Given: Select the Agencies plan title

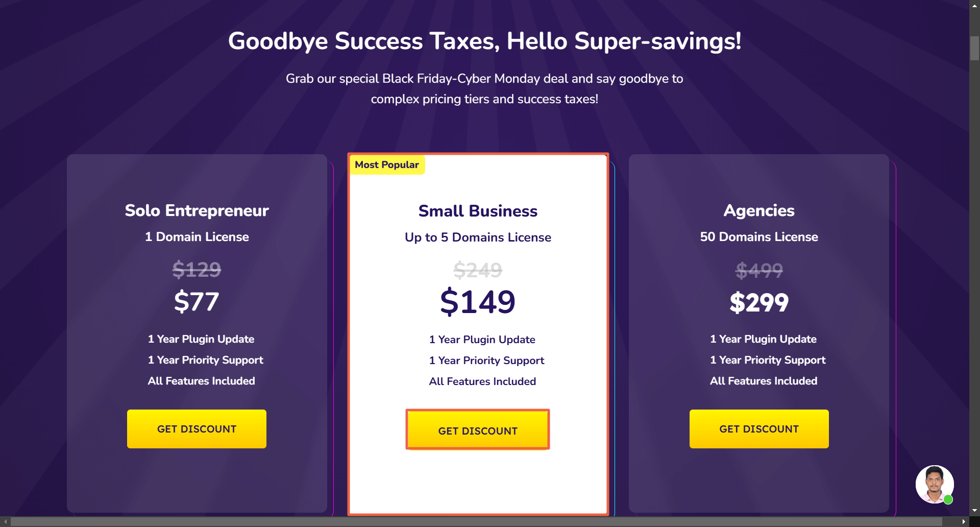Looking at the screenshot, I should click(x=759, y=210).
